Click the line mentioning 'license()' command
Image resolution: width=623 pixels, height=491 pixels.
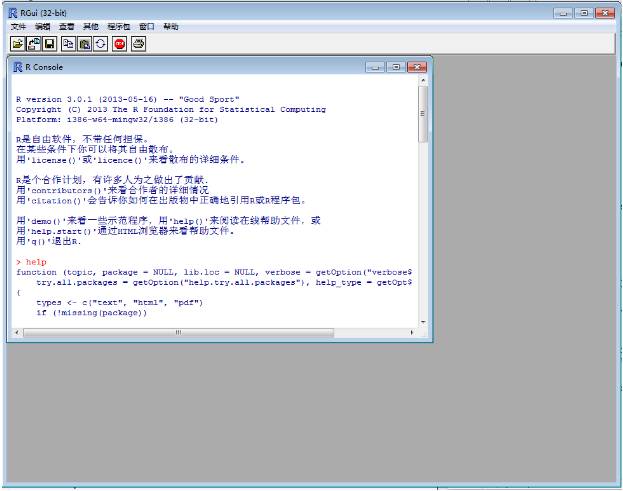point(130,160)
